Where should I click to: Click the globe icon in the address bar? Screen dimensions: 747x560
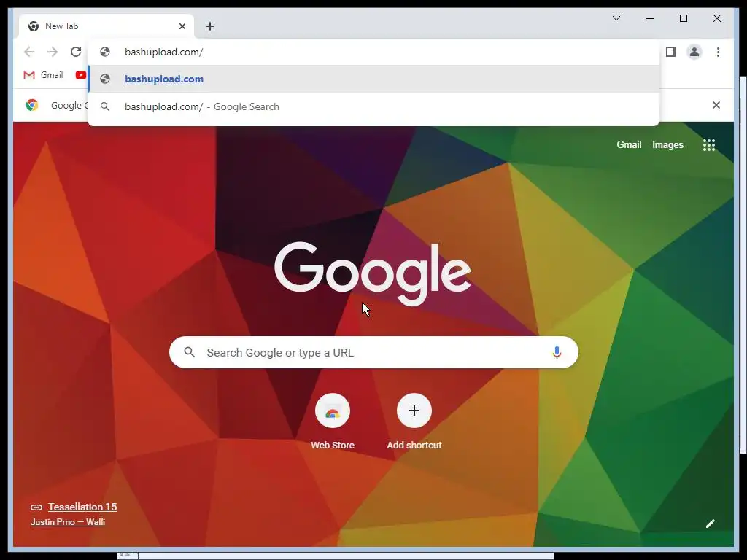(105, 52)
